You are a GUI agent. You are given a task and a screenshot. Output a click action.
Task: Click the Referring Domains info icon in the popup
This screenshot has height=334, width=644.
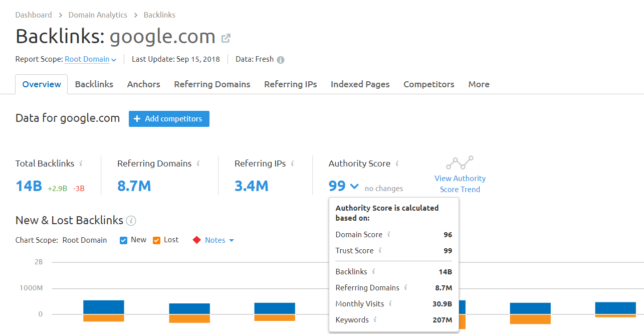click(406, 287)
